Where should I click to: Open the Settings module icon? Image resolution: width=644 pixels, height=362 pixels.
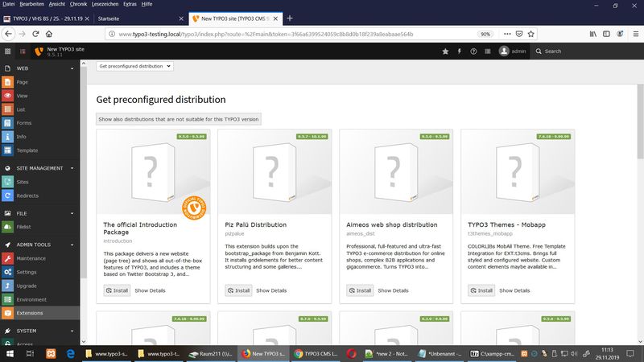[7, 272]
